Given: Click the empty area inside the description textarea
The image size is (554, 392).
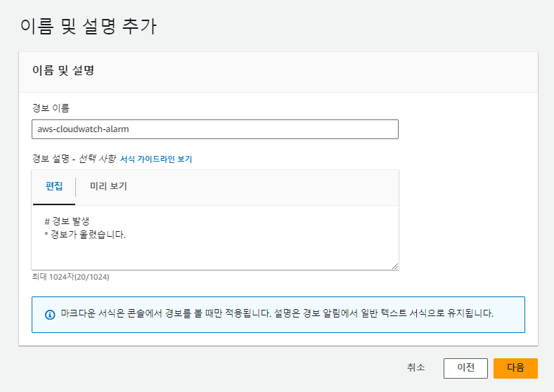Looking at the screenshot, I should pos(214,254).
